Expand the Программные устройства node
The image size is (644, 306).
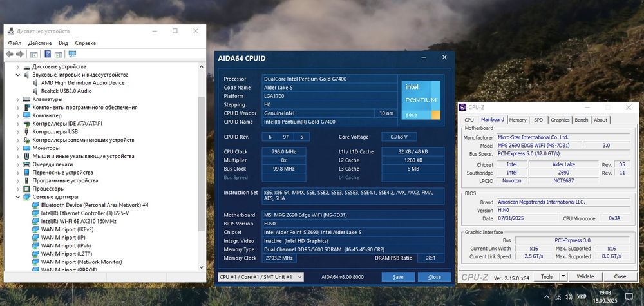pyautogui.click(x=18, y=181)
